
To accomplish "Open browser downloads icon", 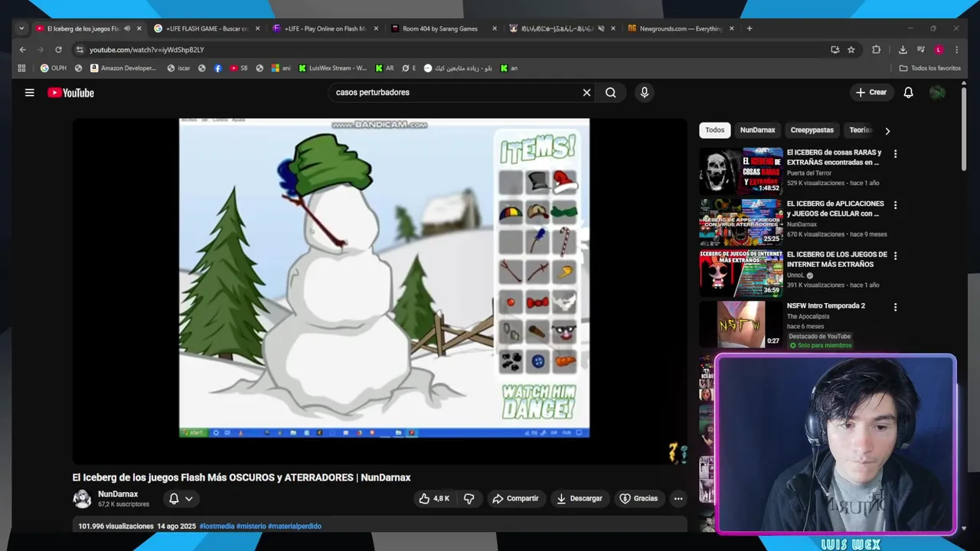I will pos(903,50).
